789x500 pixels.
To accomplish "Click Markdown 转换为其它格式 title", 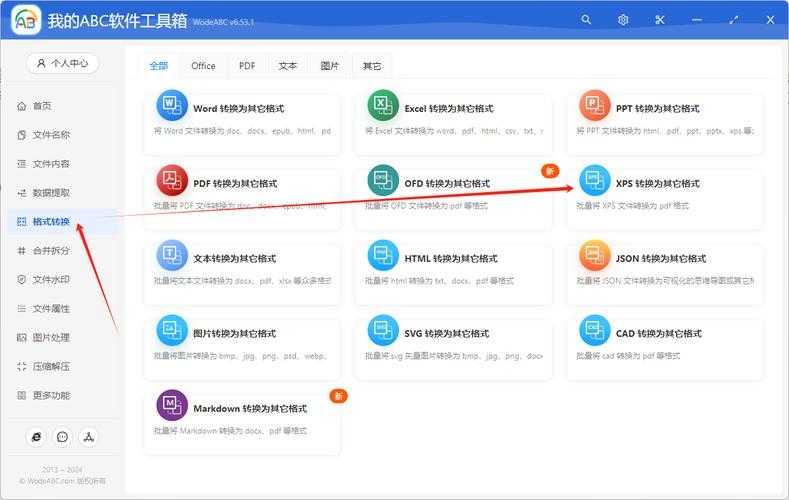I will [250, 408].
